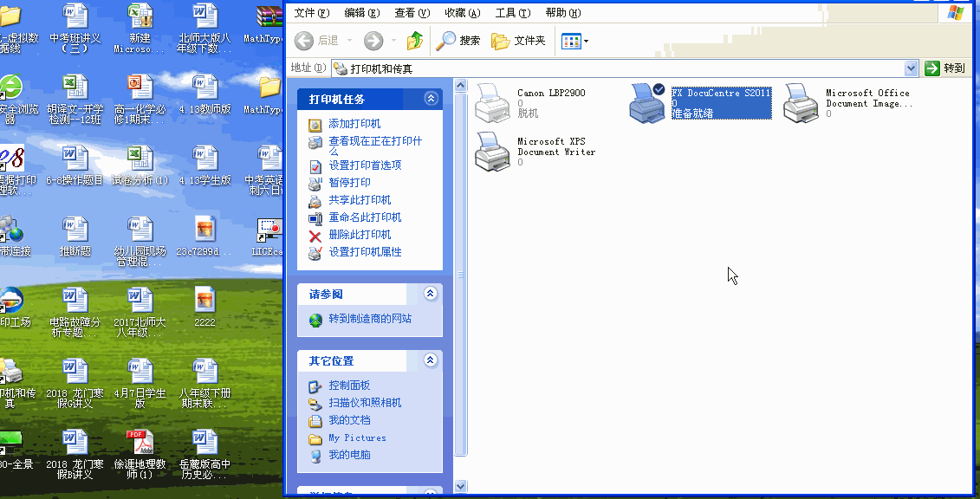980x499 pixels.
Task: Click the task pane scroll up arrow
Action: [x=461, y=86]
